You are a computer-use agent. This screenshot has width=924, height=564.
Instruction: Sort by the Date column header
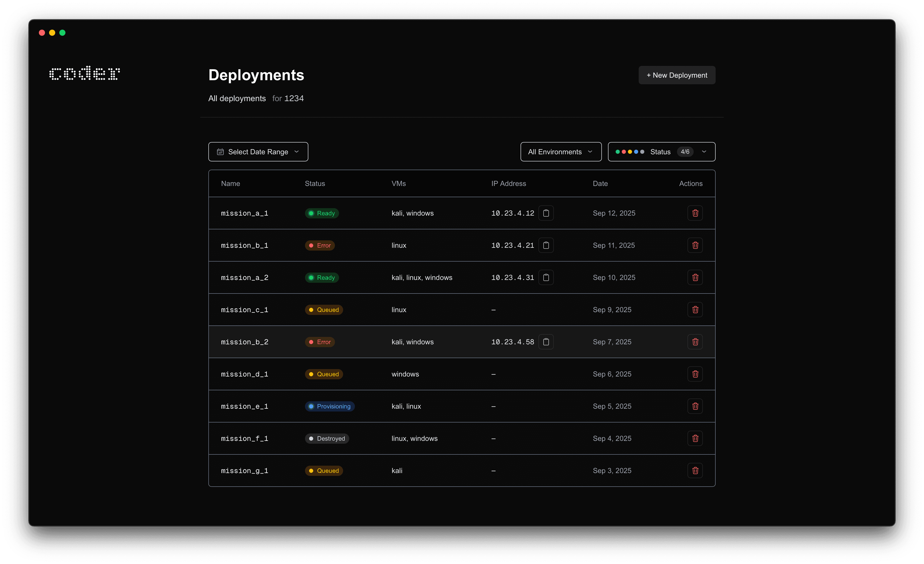pos(600,184)
